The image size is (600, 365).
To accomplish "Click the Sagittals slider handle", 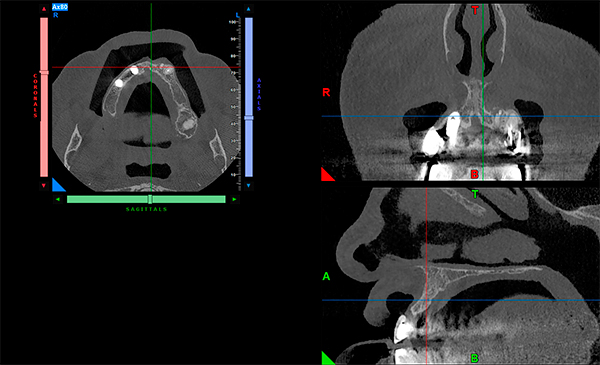I will click(150, 199).
